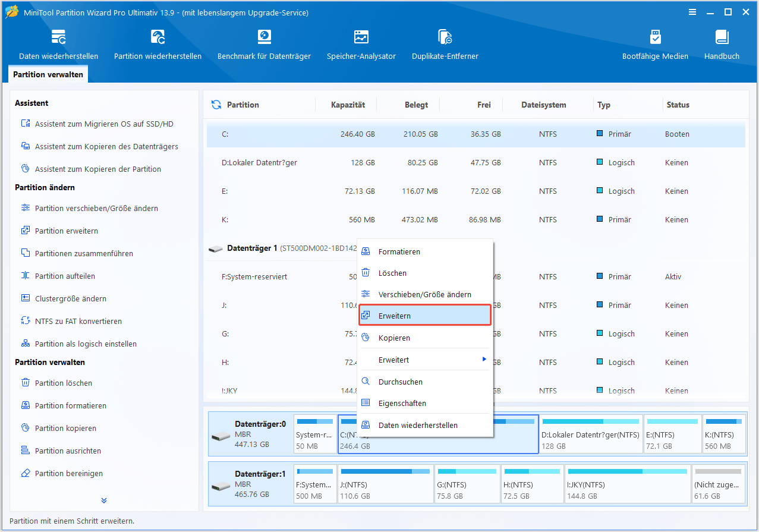Sort by the Status column header
Screen dimensions: 759x532
pos(678,105)
